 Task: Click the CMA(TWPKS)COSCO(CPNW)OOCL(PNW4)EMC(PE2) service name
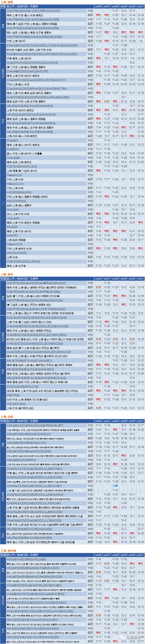[x=38, y=97]
